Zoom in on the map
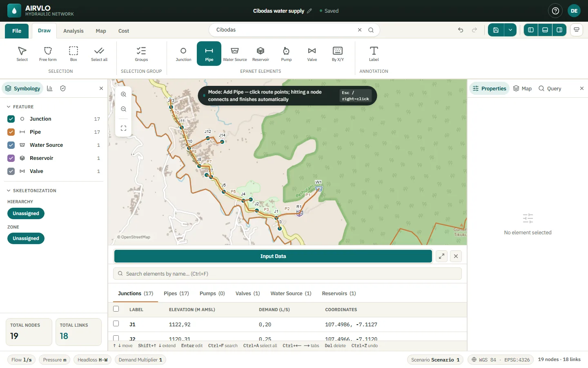Image resolution: width=588 pixels, height=368 pixels. point(123,94)
